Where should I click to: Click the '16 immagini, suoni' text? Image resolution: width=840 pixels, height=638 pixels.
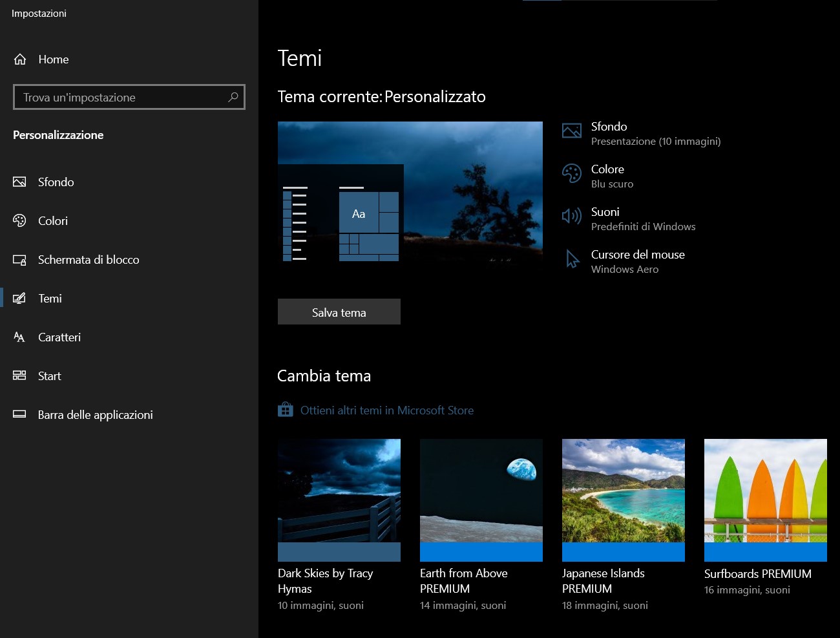(747, 590)
